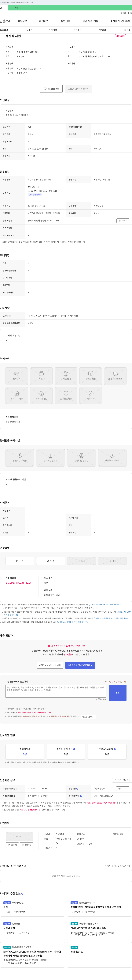Click 근무시간 협의가능 tag

(35, 195)
